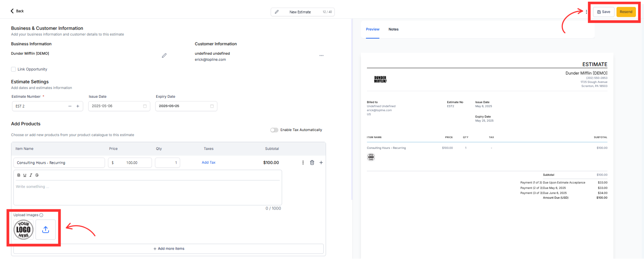Viewport: 644px width, 260px height.
Task: Switch to the Notes tab
Action: (x=393, y=29)
